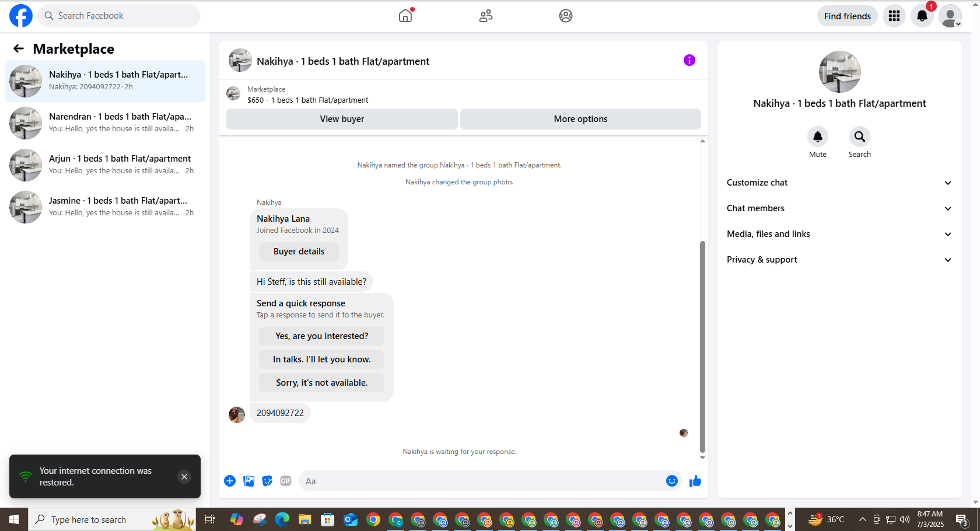Open the Notifications bell icon

[x=922, y=16]
